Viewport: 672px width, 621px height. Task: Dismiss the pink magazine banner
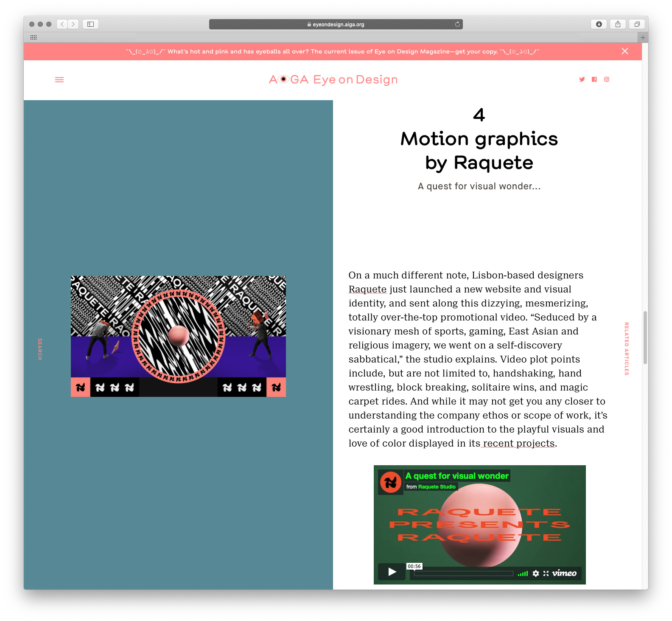625,51
